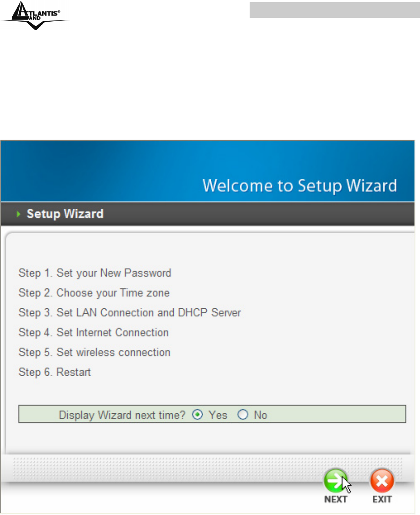Image resolution: width=420 pixels, height=515 pixels.
Task: Click Step 6 Restart
Action: 55,372
